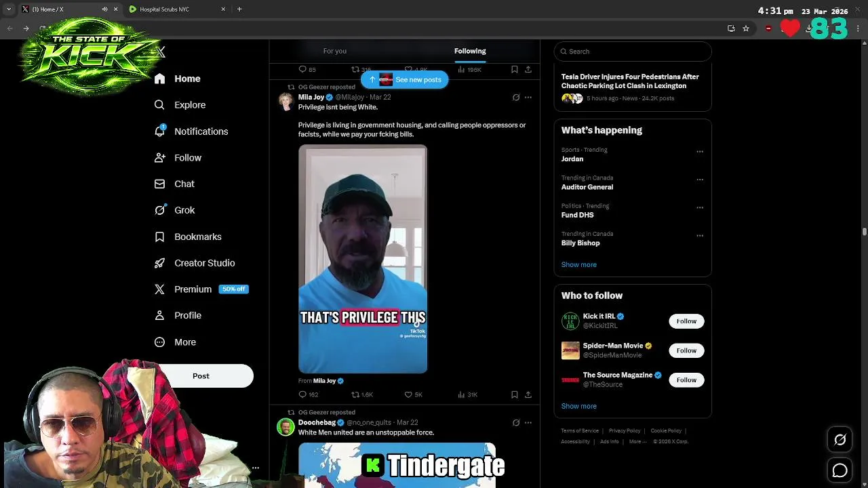Open more menu on Doochebag's post

(x=528, y=423)
